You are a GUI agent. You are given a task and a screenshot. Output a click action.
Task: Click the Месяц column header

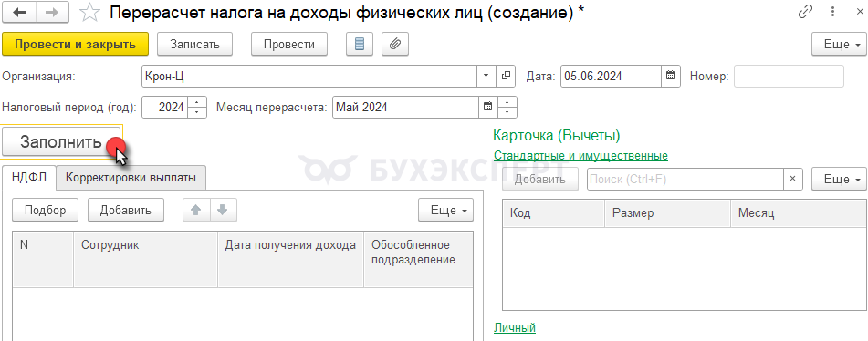(x=798, y=212)
